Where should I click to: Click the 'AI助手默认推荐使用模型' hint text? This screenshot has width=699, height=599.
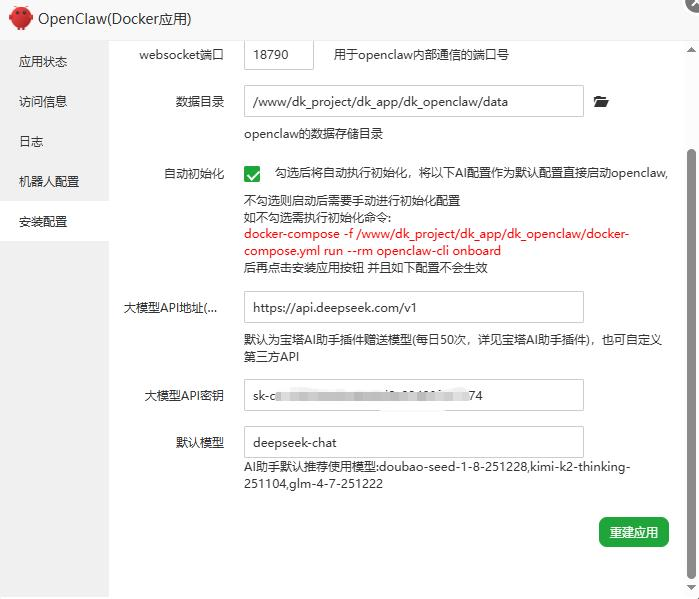point(437,475)
